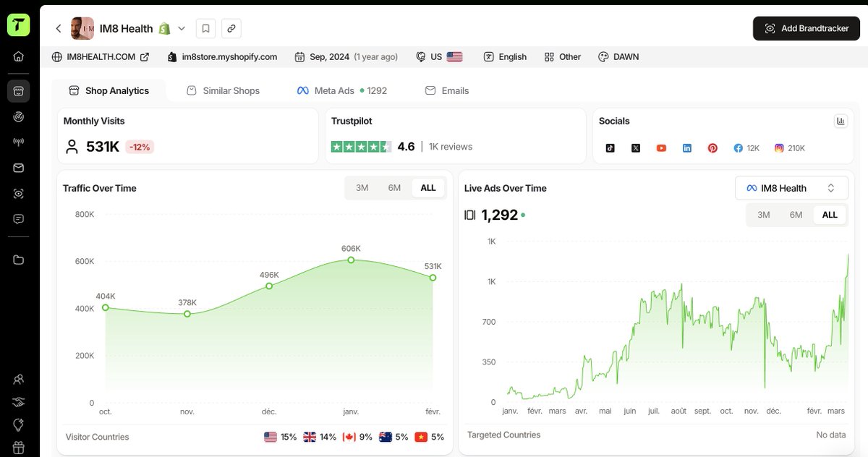Select 6M range in Traffic Over Time
868x457 pixels.
[394, 188]
